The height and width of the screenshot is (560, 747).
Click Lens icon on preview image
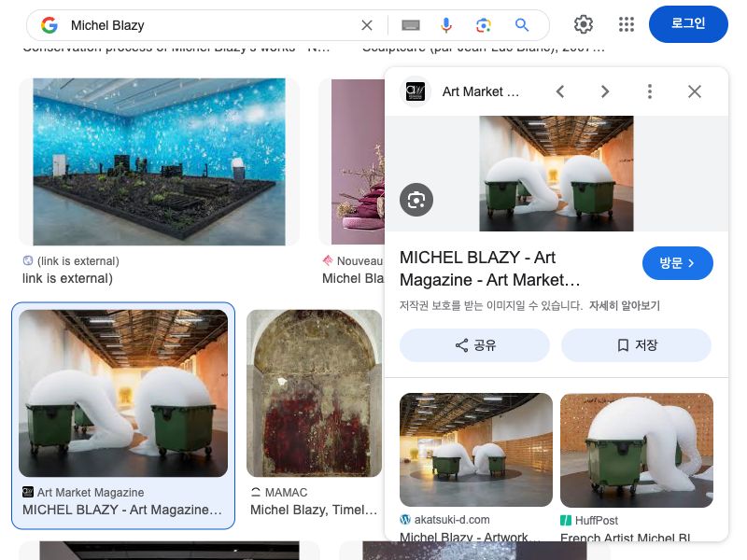pos(416,200)
